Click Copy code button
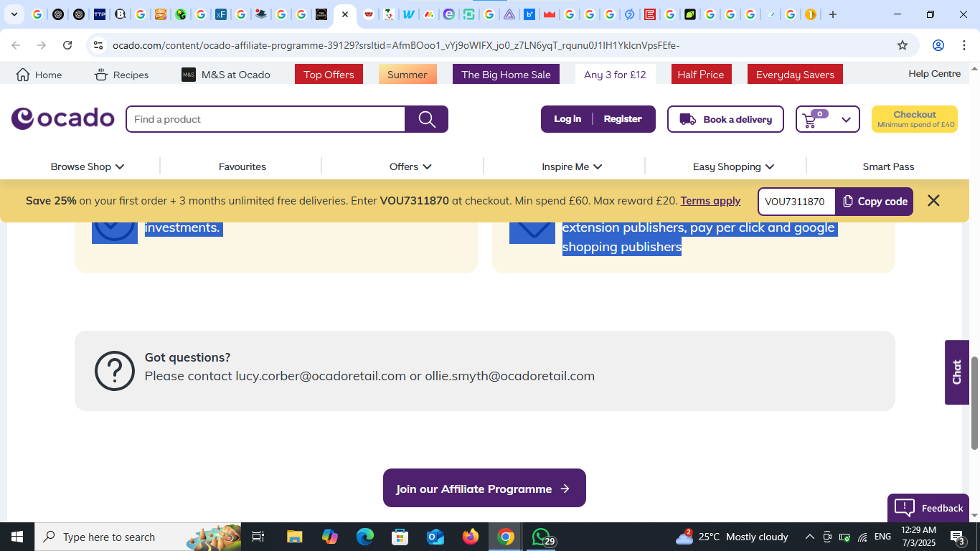Image resolution: width=980 pixels, height=551 pixels. (875, 202)
